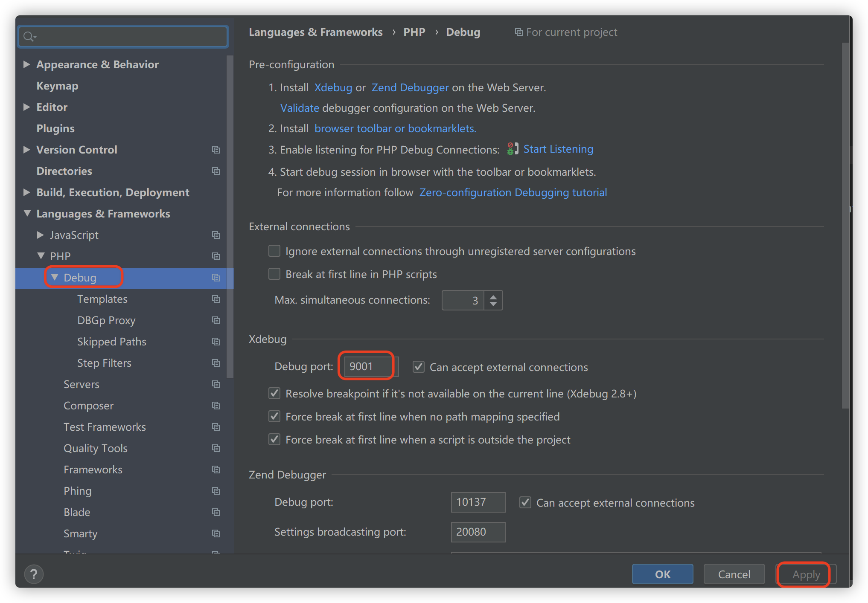The image size is (868, 603).
Task: Expand the Appearance & Behavior section
Action: pos(27,64)
